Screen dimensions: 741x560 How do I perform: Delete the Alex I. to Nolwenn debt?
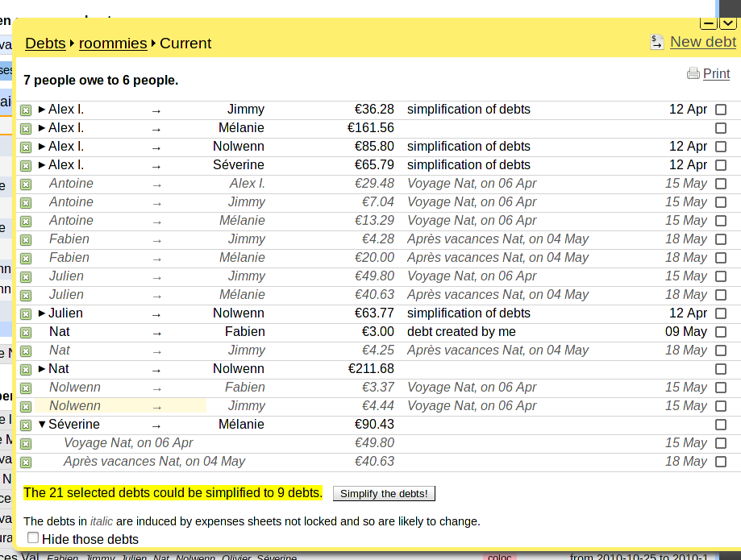click(26, 147)
